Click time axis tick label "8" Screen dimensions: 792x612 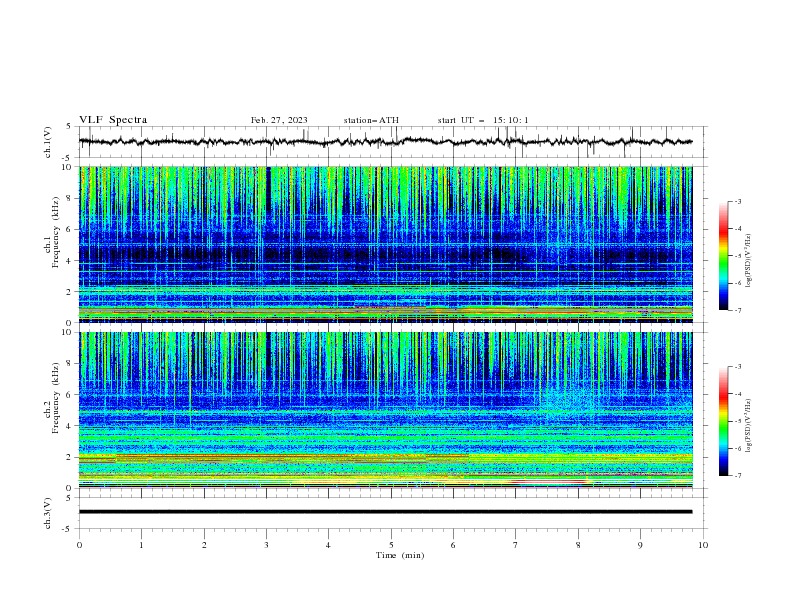coord(578,545)
